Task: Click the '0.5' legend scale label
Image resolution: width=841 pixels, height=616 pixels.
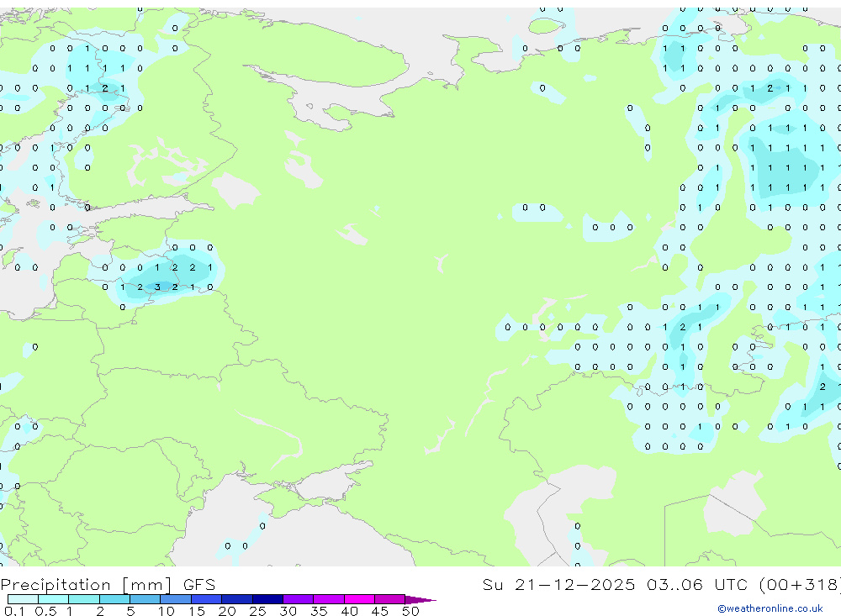Action: point(45,611)
